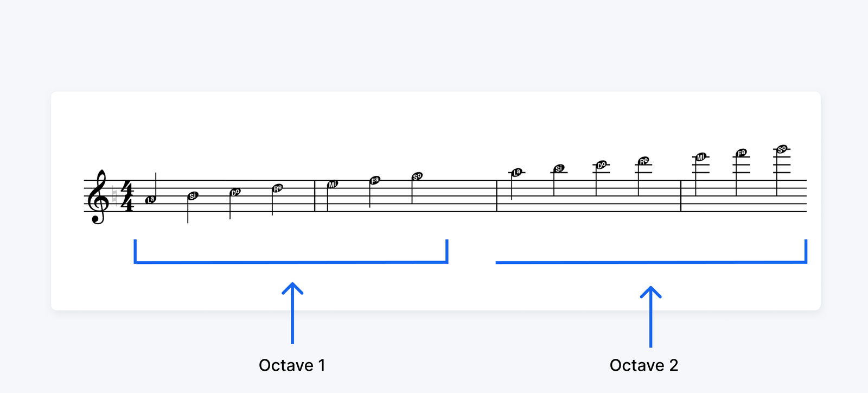Screen dimensions: 868x393
Task: Select the 4/4 time signature
Action: [127, 196]
